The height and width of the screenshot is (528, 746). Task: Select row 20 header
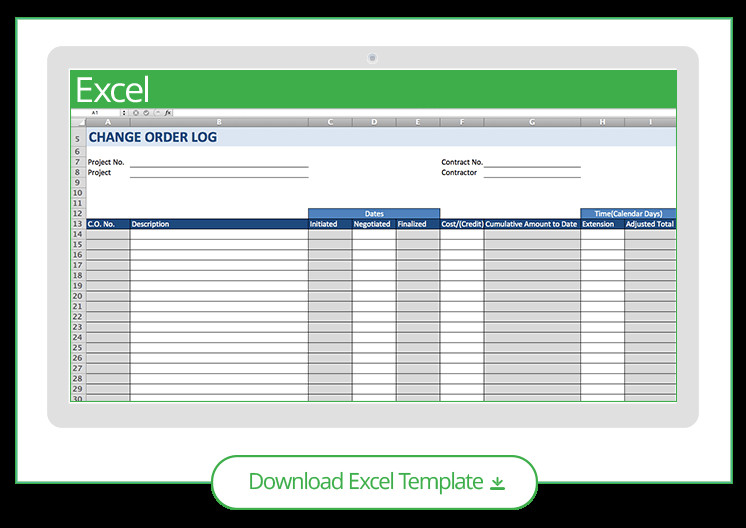click(x=78, y=296)
